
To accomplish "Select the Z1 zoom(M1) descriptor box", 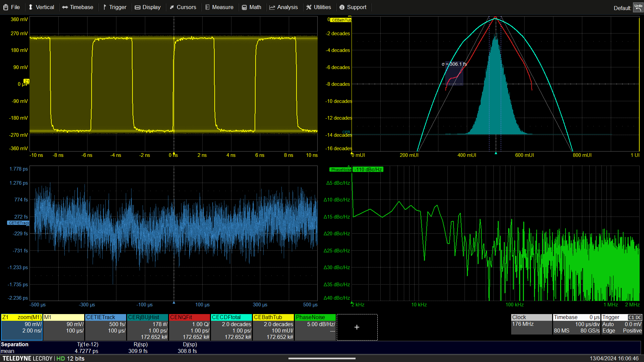I will point(22,327).
